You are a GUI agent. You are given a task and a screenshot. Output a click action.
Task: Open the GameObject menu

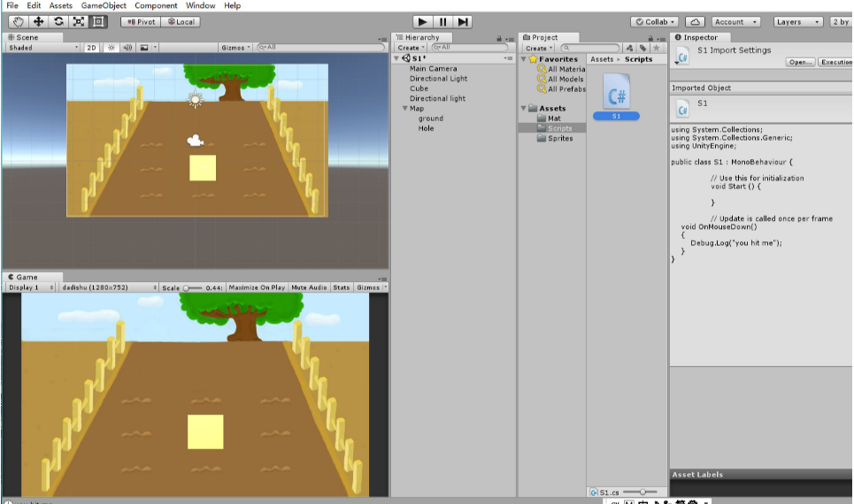point(104,5)
